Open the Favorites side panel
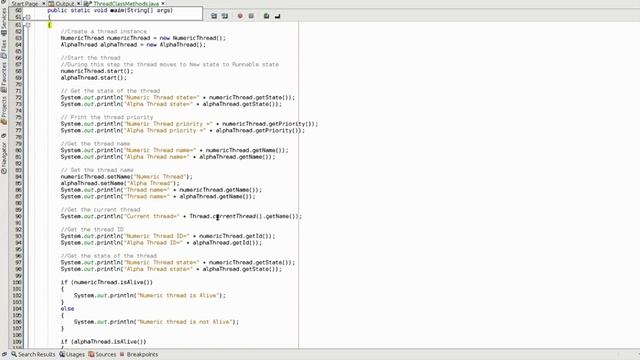 (4, 73)
